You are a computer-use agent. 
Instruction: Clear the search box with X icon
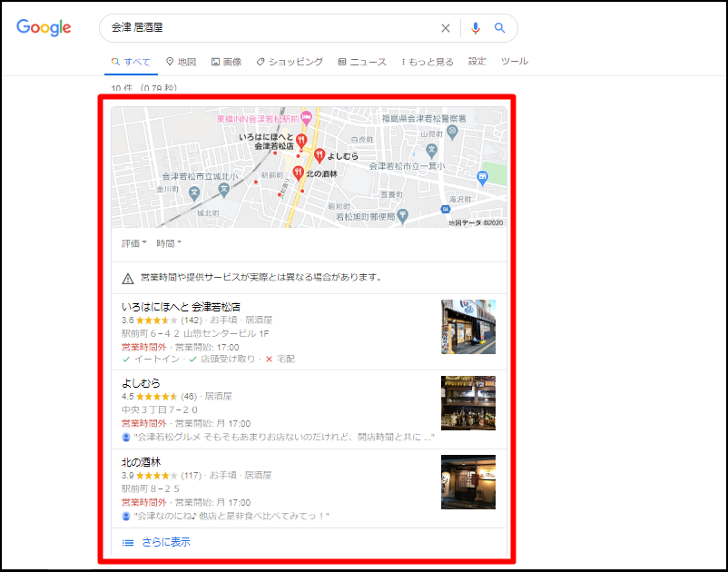point(446,28)
